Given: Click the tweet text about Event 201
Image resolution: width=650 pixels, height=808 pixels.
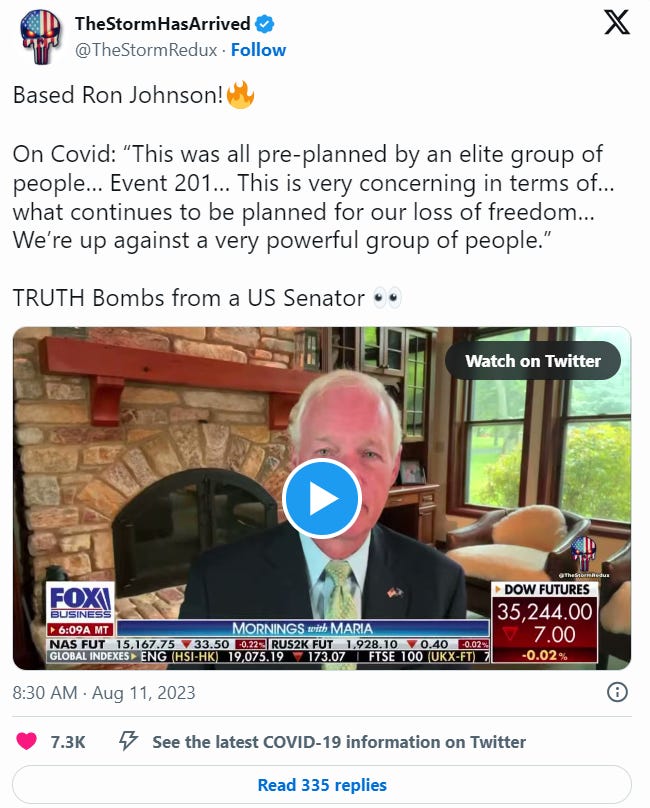Looking at the screenshot, I should coord(313,197).
